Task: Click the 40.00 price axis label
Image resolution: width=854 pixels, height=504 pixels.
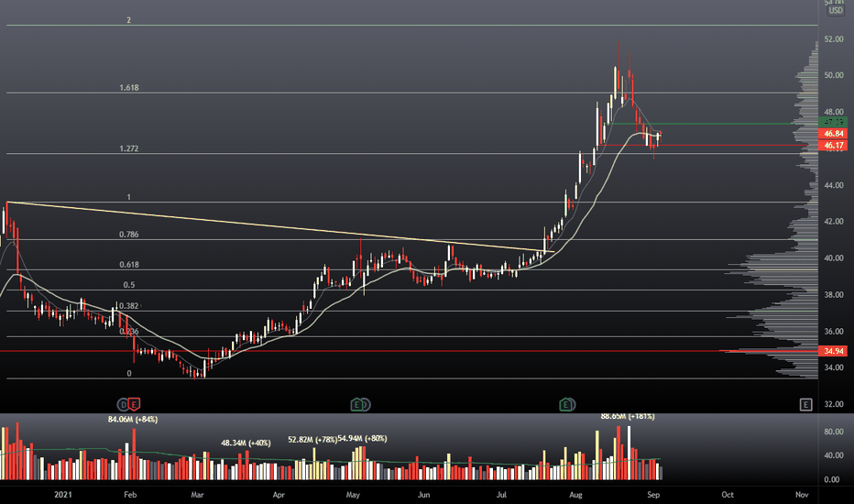Action: pos(834,258)
